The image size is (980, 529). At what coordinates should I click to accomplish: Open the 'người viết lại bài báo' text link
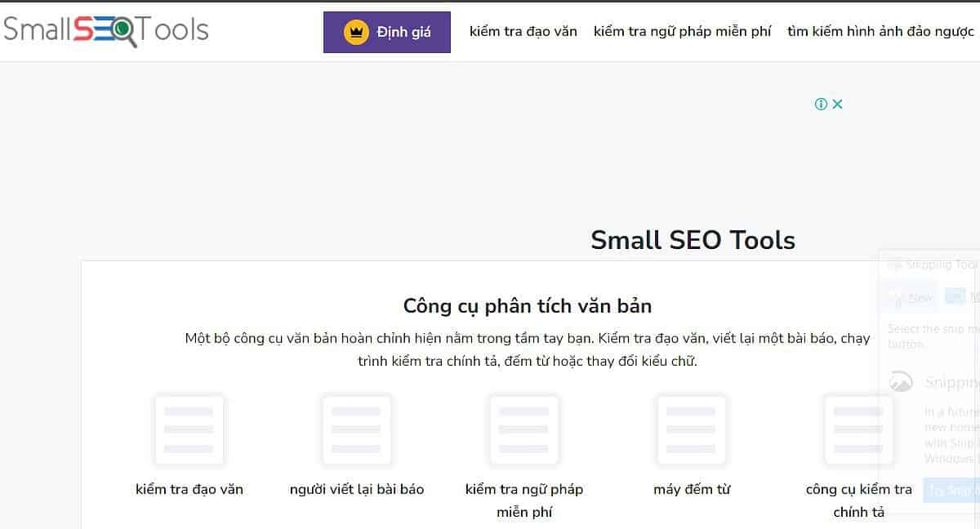click(x=357, y=490)
